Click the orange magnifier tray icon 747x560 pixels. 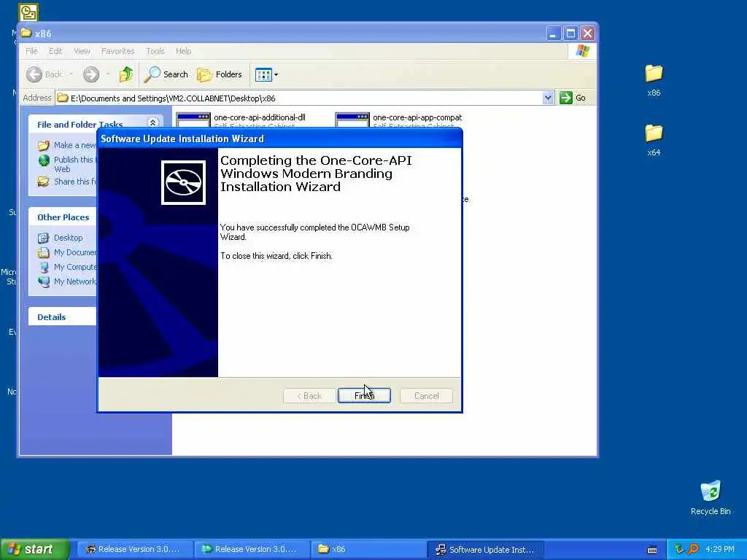coord(693,549)
